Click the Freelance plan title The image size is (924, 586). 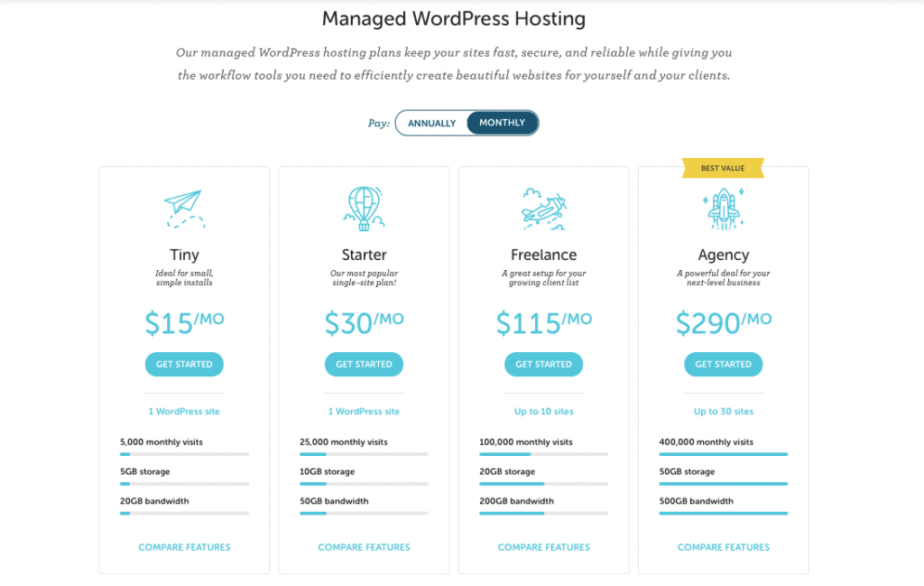(544, 255)
